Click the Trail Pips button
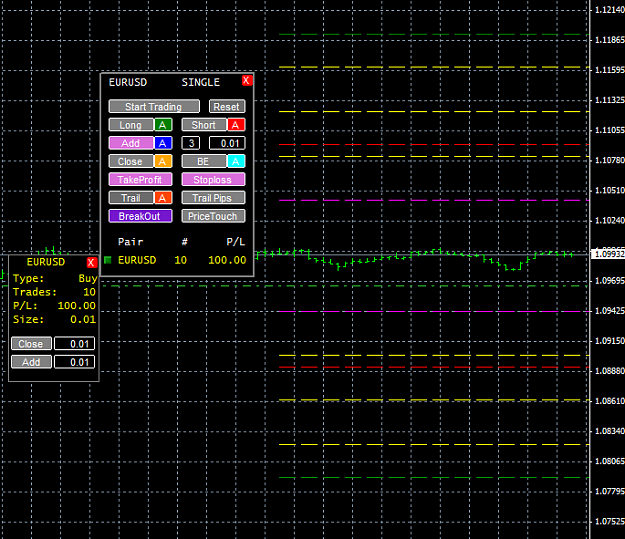The image size is (625, 539). pyautogui.click(x=213, y=198)
